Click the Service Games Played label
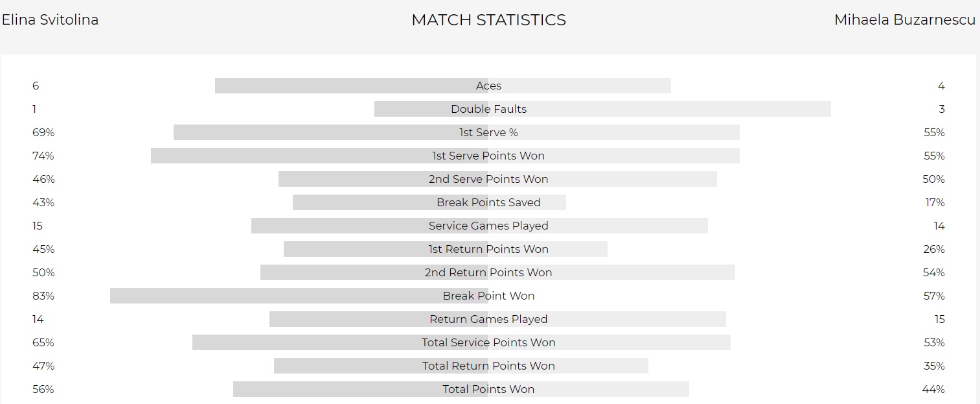 [488, 226]
